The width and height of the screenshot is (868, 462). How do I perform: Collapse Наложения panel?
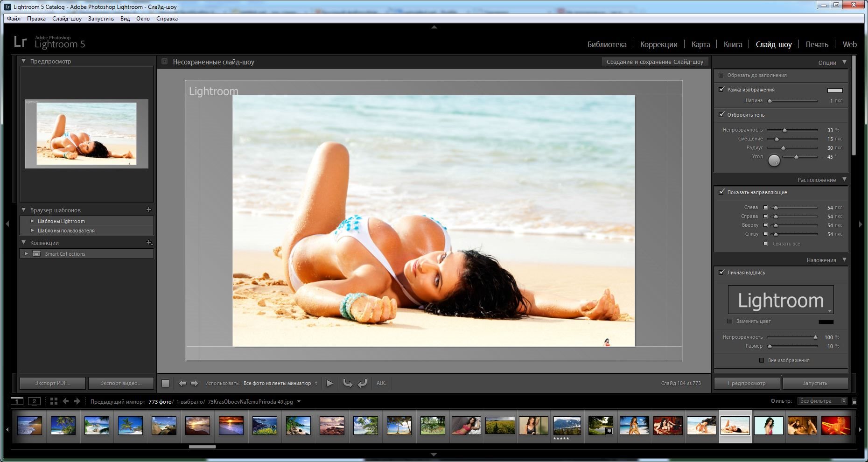844,259
